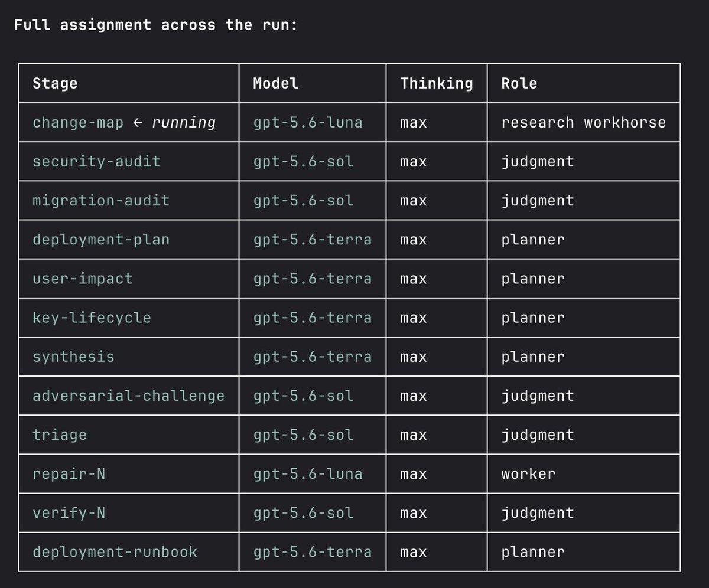
Task: Click the key-lifecycle stage name
Action: pyautogui.click(x=92, y=317)
